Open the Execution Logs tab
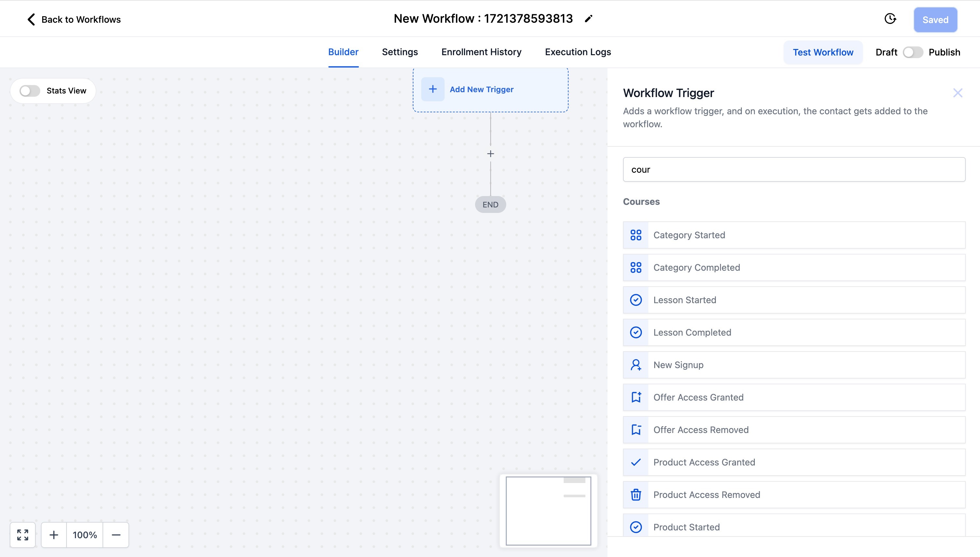The image size is (980, 557). (578, 52)
